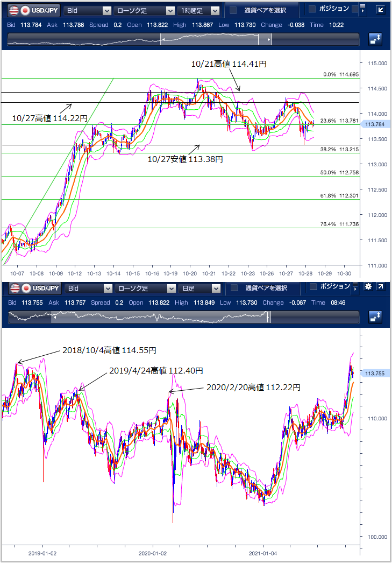Click 100.000 on daily price axis
This screenshot has height=563, width=392.
377,537
